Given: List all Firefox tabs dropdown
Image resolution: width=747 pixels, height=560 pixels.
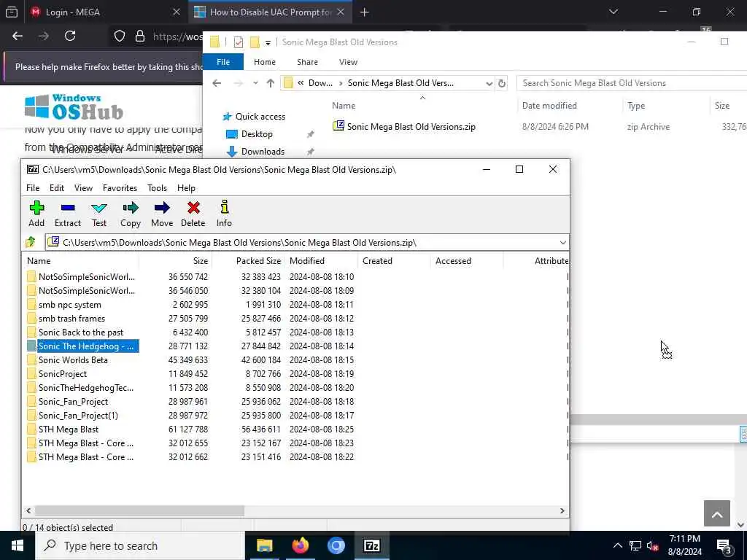Looking at the screenshot, I should (x=613, y=12).
